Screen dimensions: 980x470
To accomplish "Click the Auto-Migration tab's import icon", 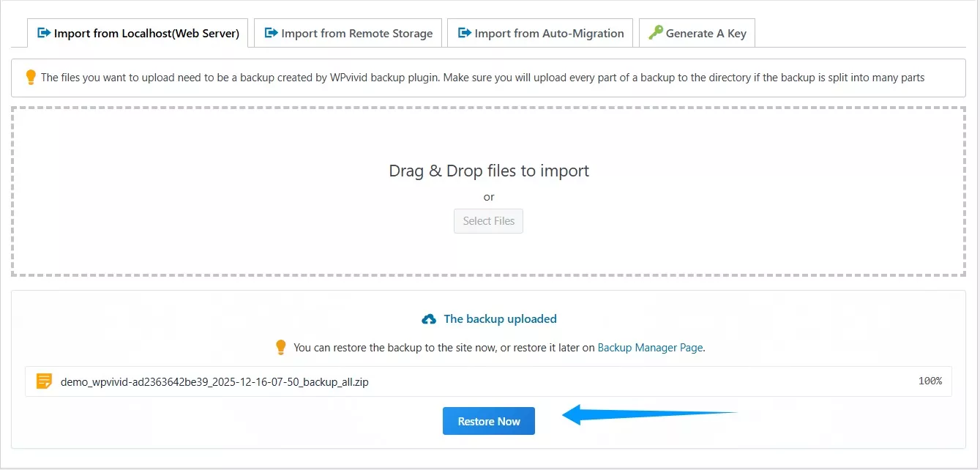I will click(x=464, y=33).
